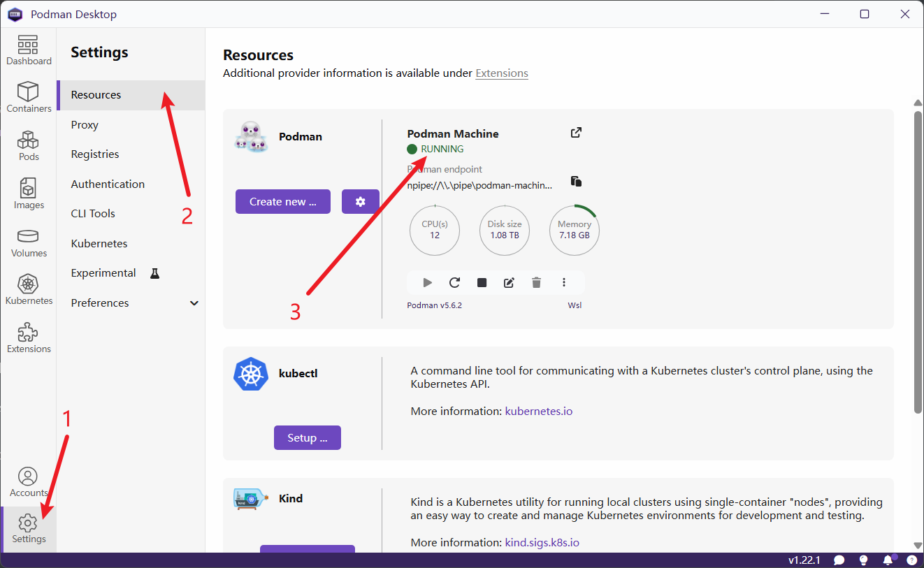Maximize the Podman Desktop window
Viewport: 924px width, 568px height.
(x=865, y=14)
